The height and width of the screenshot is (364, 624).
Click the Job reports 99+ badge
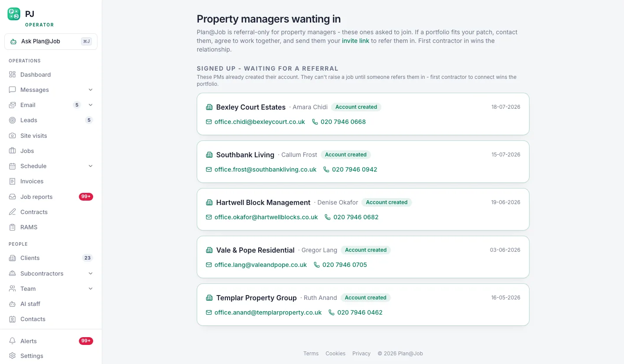pyautogui.click(x=86, y=197)
